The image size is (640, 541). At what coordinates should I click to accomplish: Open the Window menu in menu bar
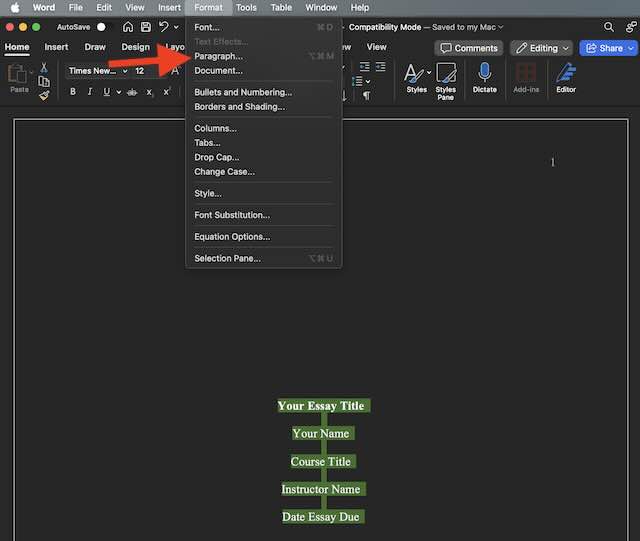pyautogui.click(x=321, y=7)
